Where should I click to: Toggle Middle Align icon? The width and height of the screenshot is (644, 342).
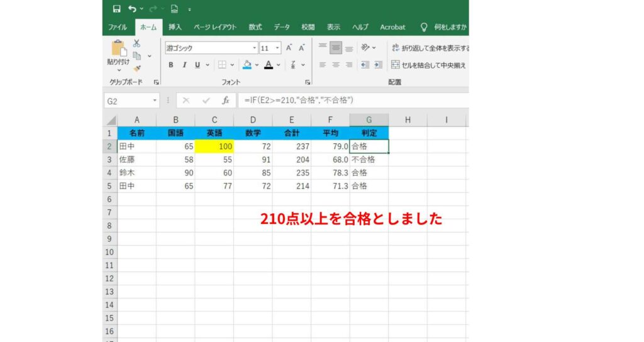pos(336,48)
